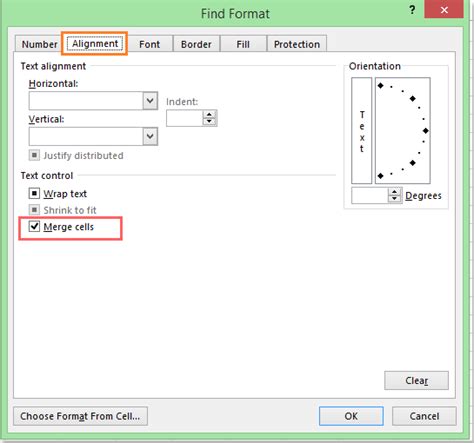474x443 pixels.
Task: Uncheck the Merge cells checkbox
Action: [34, 226]
